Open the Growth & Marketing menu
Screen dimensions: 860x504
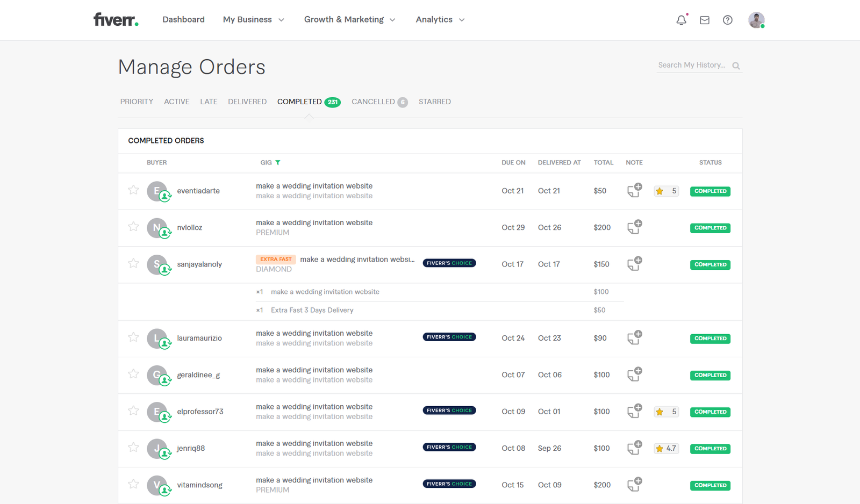pyautogui.click(x=349, y=20)
